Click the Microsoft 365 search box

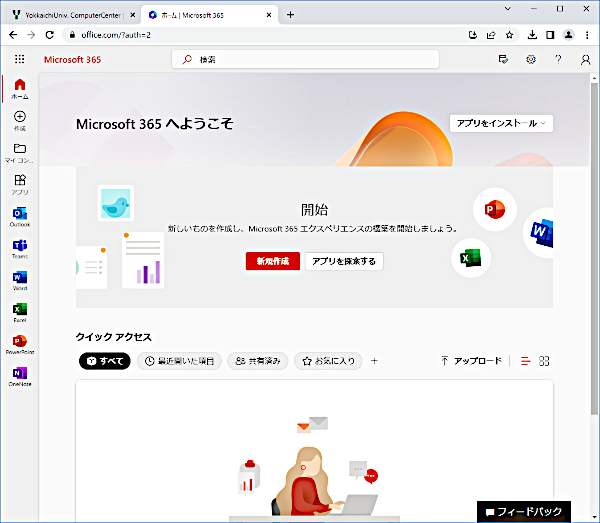tap(305, 59)
